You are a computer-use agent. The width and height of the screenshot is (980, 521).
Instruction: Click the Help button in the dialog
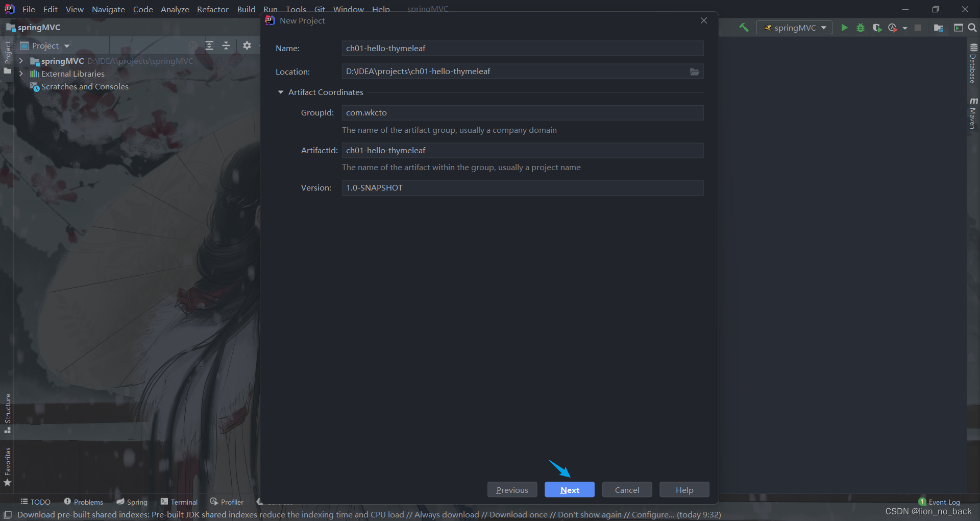pyautogui.click(x=684, y=490)
